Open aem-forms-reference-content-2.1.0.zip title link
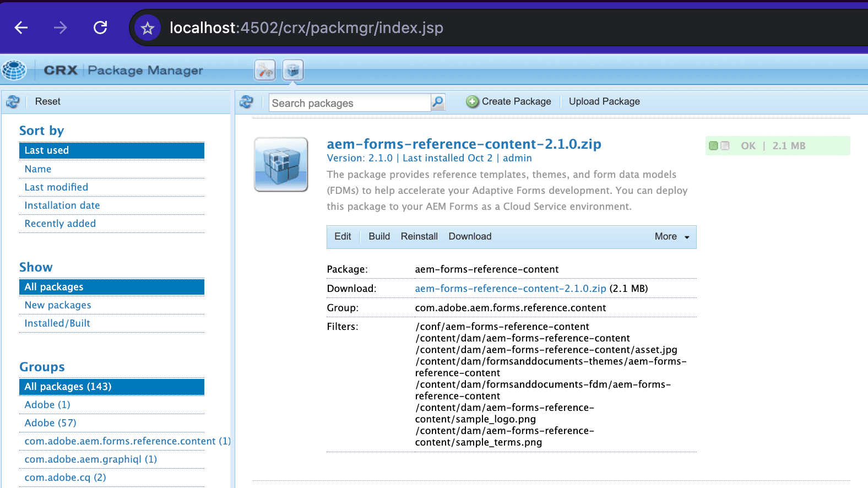Screen dimensions: 868x488 464,144
